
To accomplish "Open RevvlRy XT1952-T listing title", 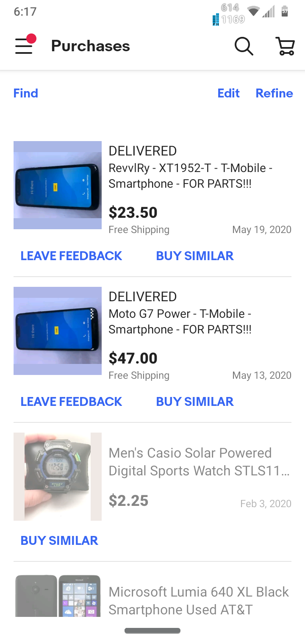I will pos(190,176).
